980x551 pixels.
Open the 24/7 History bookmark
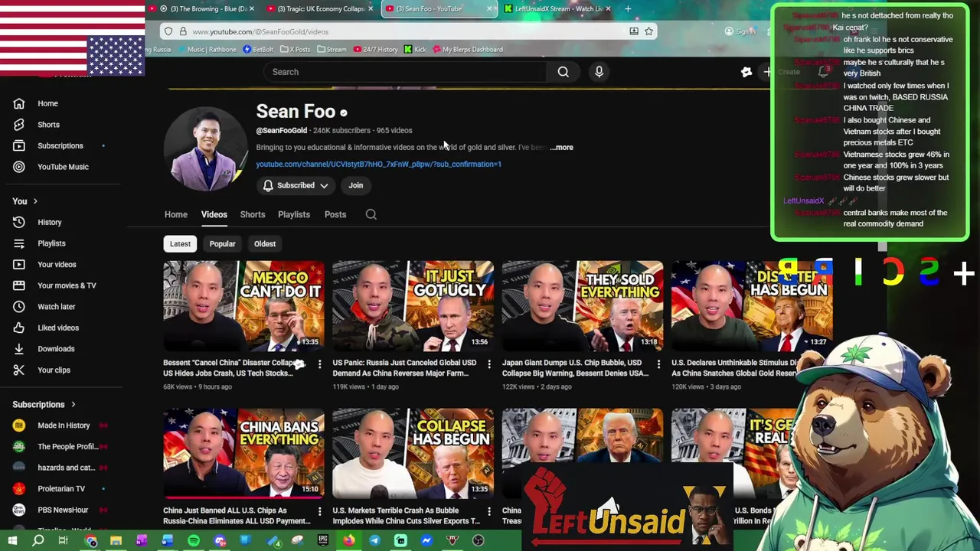pyautogui.click(x=375, y=49)
